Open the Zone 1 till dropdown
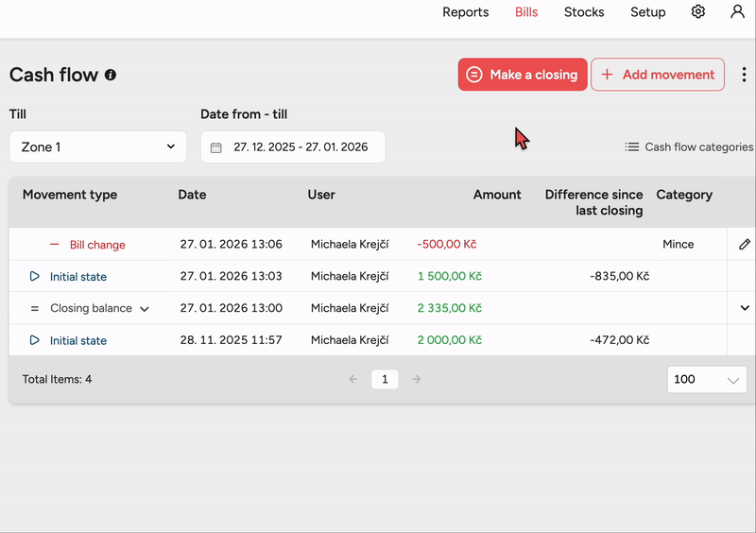756x533 pixels. coord(98,147)
